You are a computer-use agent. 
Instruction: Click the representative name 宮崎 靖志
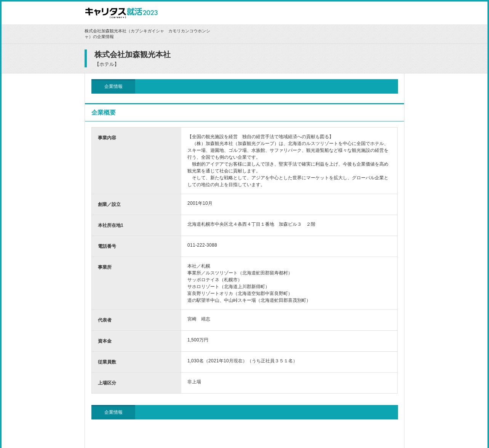199,319
